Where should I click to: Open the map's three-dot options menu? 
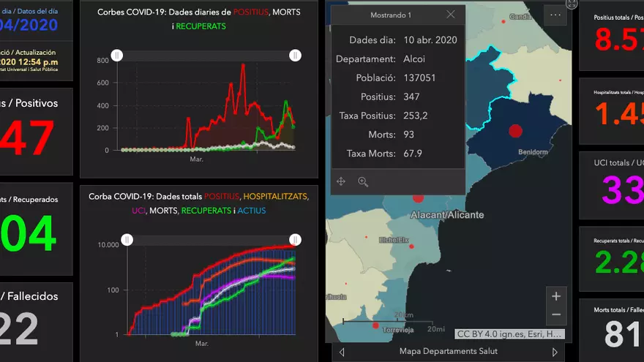click(555, 15)
